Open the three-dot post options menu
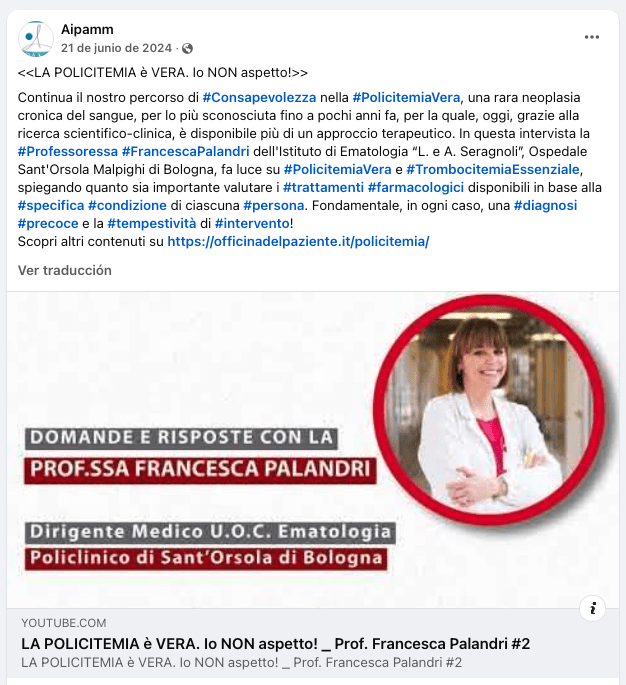 point(591,37)
